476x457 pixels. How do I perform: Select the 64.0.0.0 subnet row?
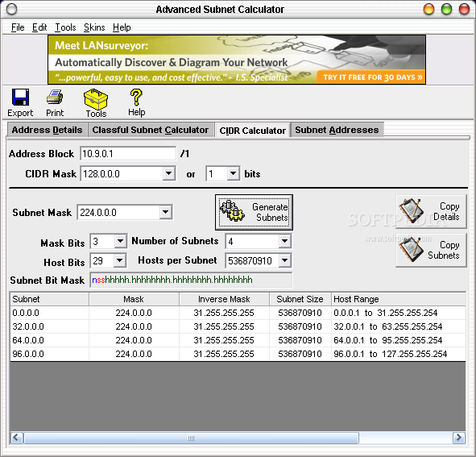point(238,340)
